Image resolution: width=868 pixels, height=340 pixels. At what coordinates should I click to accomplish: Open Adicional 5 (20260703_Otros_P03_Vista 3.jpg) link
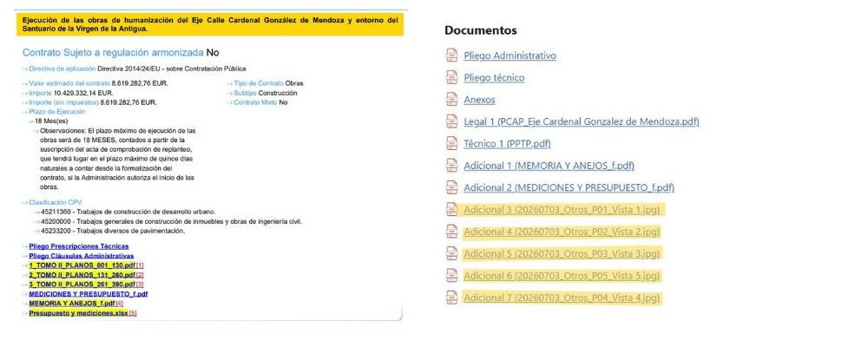(562, 254)
